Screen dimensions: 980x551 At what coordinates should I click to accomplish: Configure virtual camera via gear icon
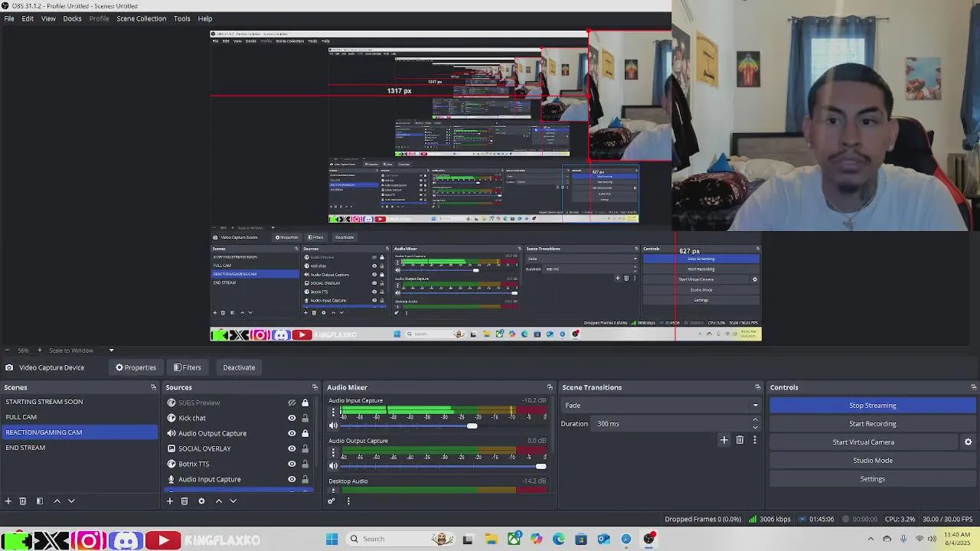point(968,442)
